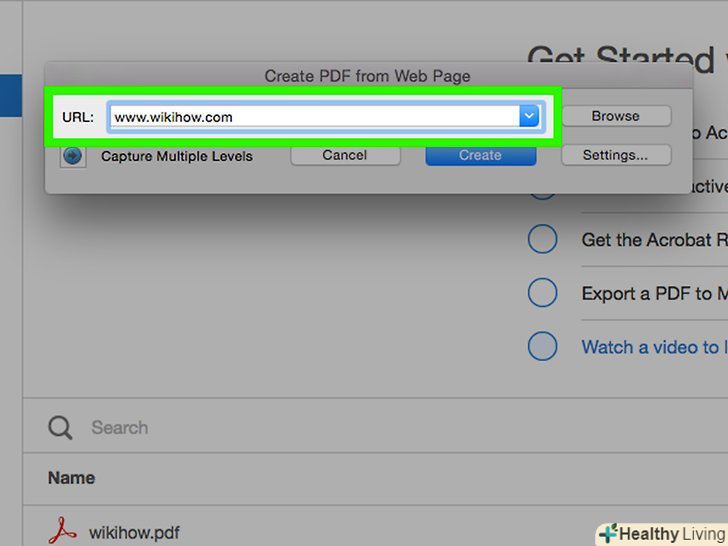
Task: Open the Settings... button
Action: (616, 155)
